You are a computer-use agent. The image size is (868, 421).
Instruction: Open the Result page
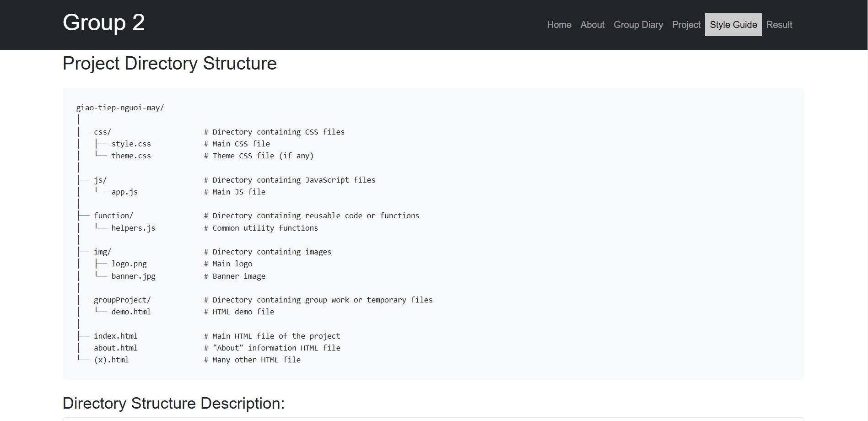[x=779, y=25]
